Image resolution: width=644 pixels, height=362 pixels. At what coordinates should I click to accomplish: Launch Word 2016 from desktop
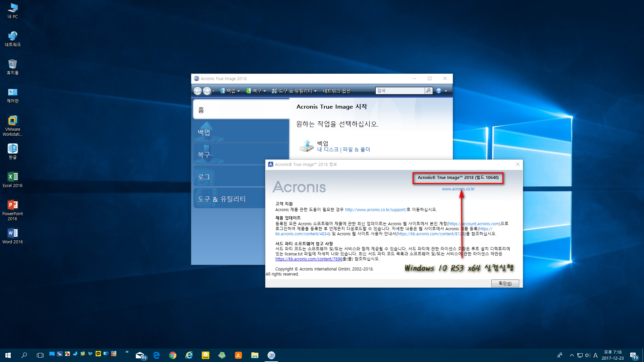pos(13,236)
